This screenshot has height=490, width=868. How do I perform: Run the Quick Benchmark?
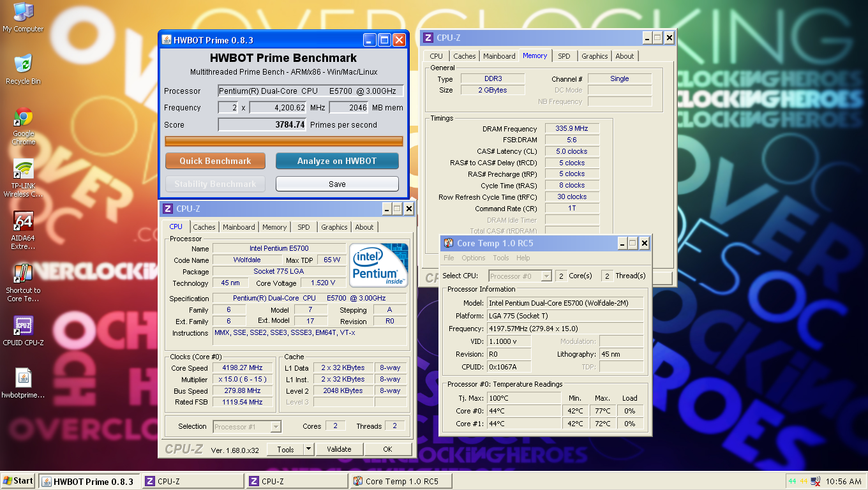coord(215,161)
